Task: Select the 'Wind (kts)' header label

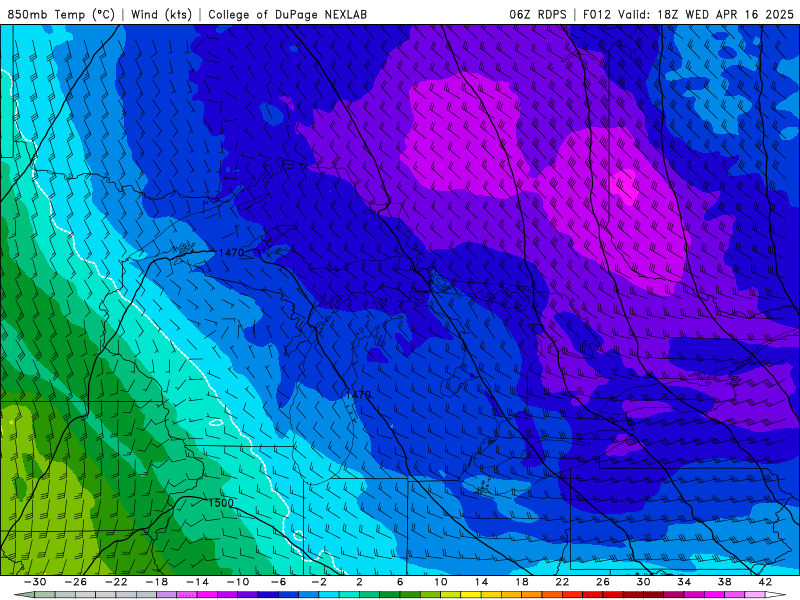Action: tap(162, 15)
